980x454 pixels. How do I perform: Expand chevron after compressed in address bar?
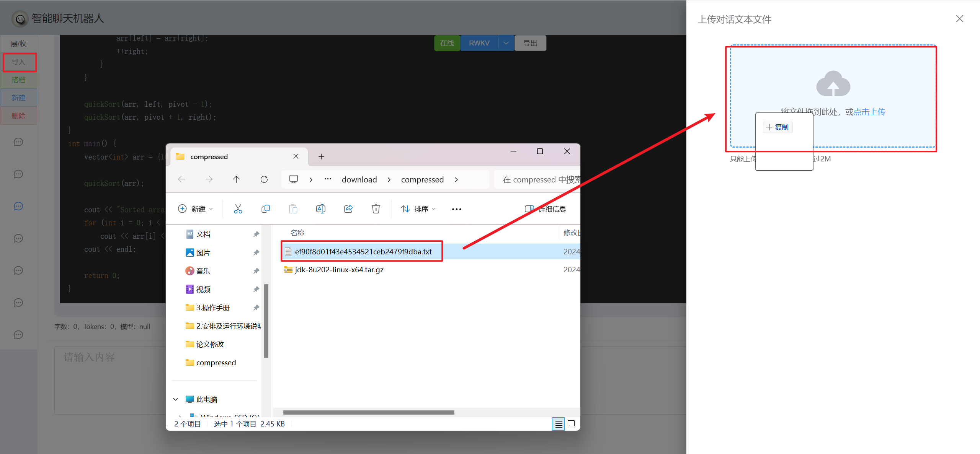tap(456, 180)
